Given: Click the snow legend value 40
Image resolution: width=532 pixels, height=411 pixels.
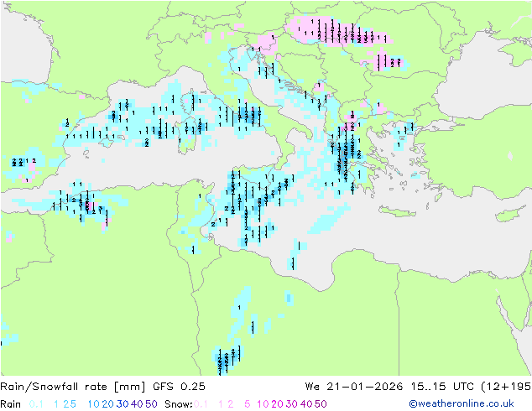Looking at the screenshot, I should point(306,404).
